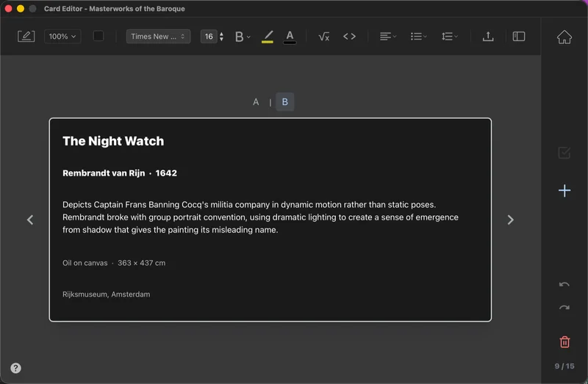
Task: Open the bold style dropdown
Action: pos(243,36)
